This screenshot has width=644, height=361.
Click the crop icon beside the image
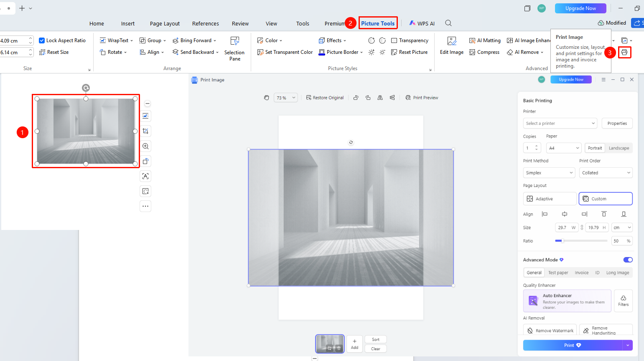click(x=145, y=131)
